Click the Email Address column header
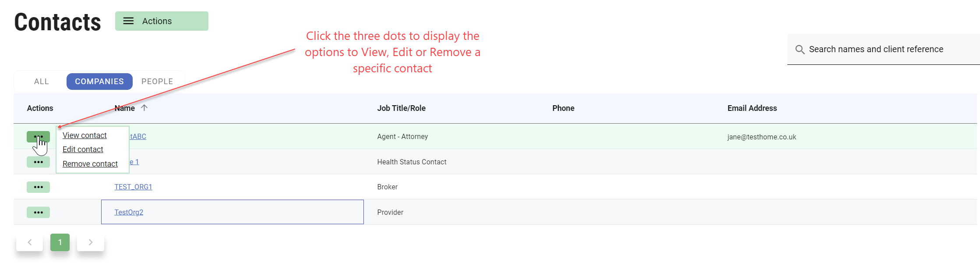 point(752,108)
